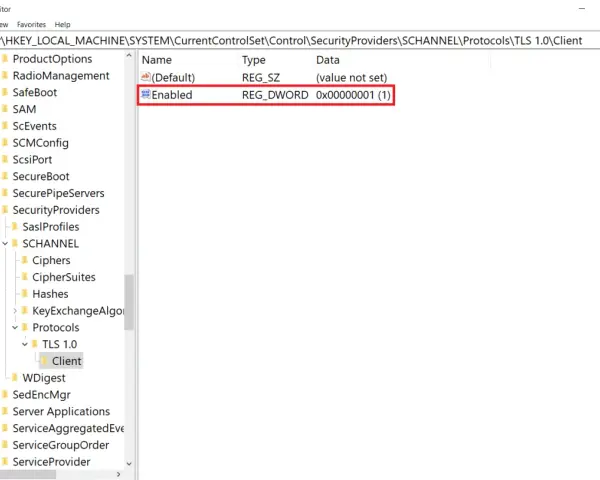Click the ProductOptions folder icon
The width and height of the screenshot is (600, 480).
tap(5, 59)
